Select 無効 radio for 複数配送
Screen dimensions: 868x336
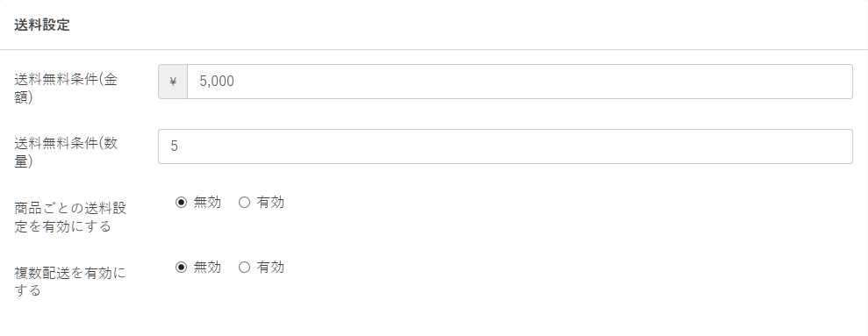pyautogui.click(x=181, y=268)
